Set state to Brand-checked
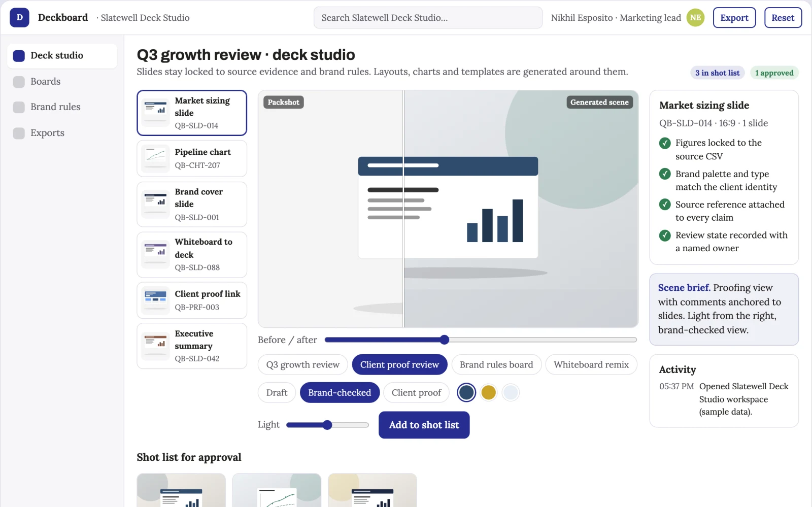This screenshot has height=507, width=812. 340,392
